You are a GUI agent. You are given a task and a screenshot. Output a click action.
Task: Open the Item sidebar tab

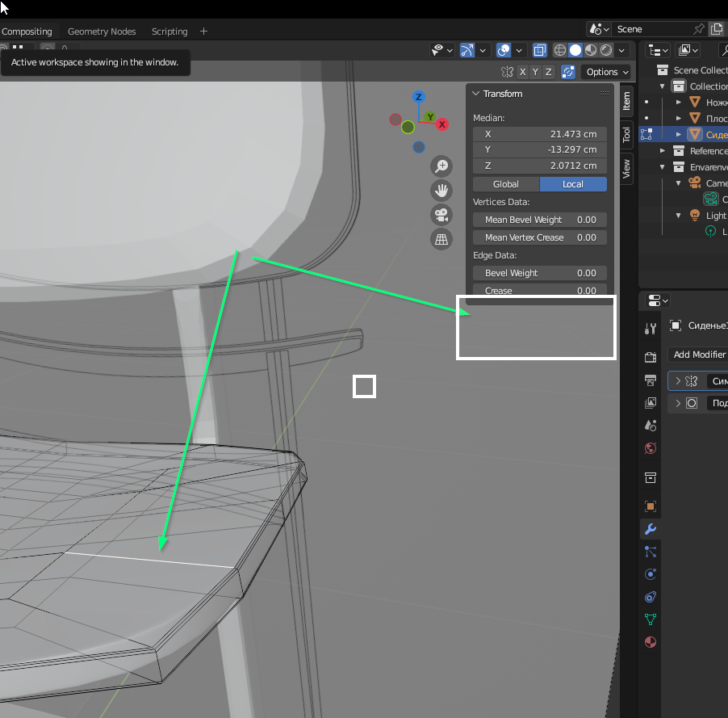coord(626,101)
